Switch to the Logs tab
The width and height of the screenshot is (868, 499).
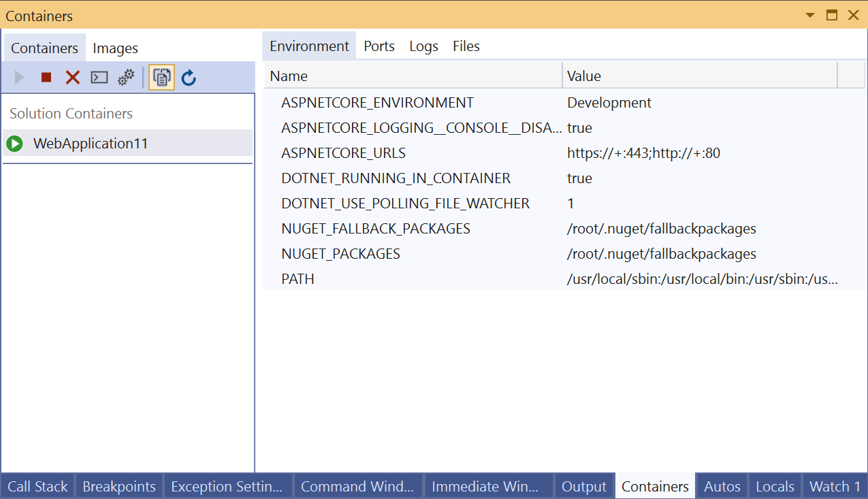423,46
